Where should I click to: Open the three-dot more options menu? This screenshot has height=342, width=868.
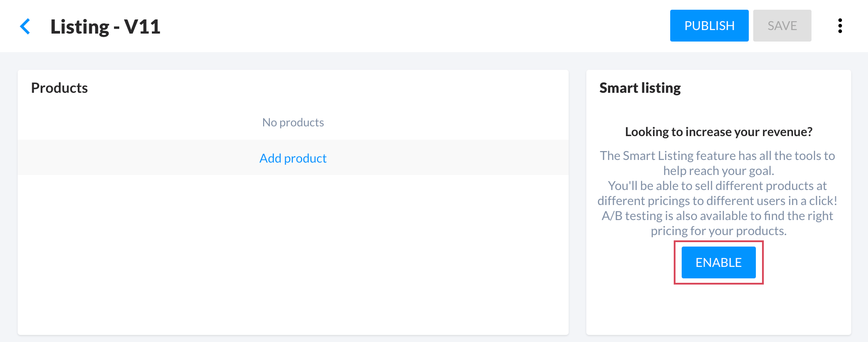click(x=840, y=26)
